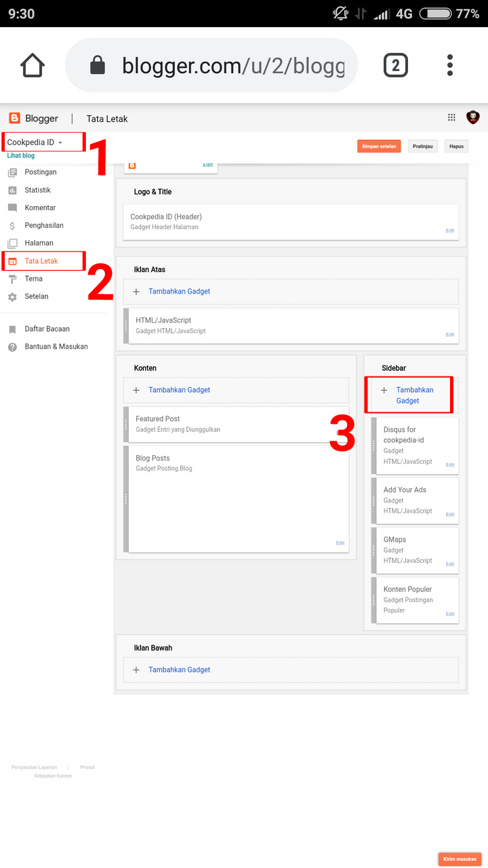Open the Daftar Bacaan menu item
Image resolution: width=488 pixels, height=868 pixels.
tap(47, 329)
